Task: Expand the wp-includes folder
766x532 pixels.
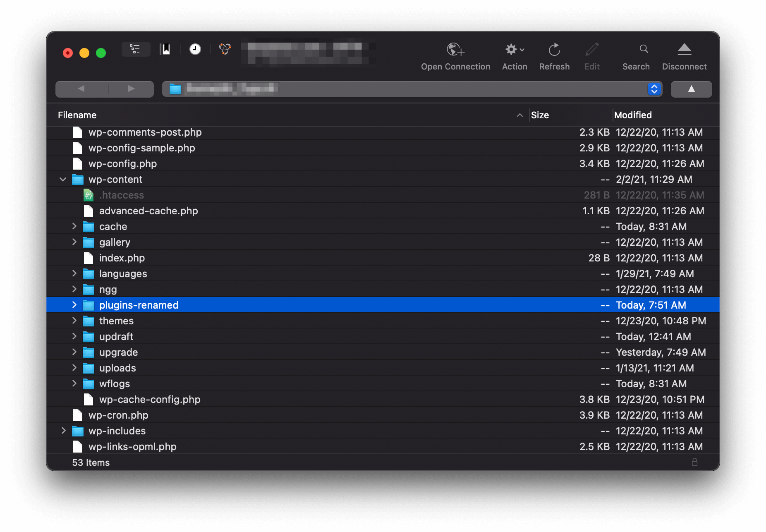Action: click(63, 431)
